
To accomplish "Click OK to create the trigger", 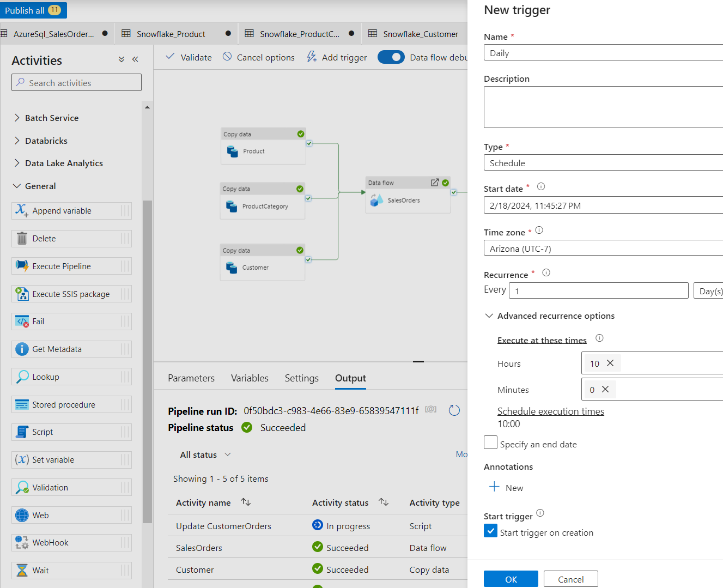I will [x=511, y=579].
